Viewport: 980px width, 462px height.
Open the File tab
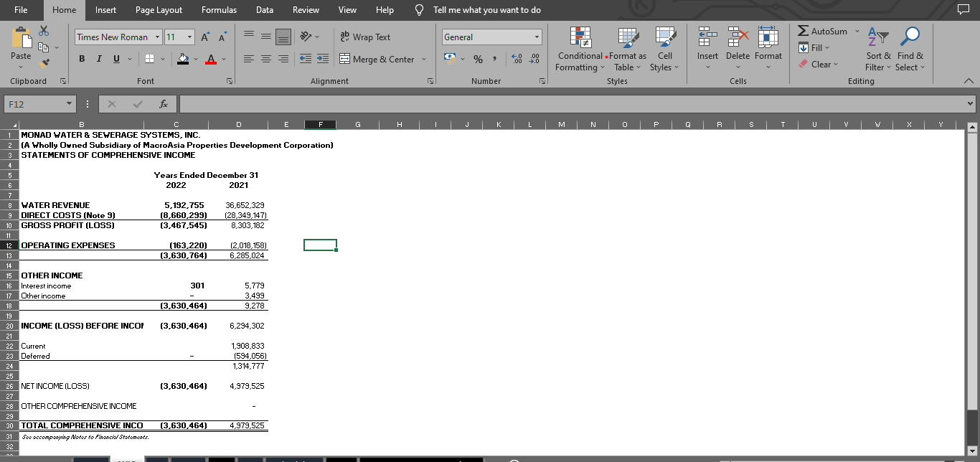pyautogui.click(x=22, y=10)
